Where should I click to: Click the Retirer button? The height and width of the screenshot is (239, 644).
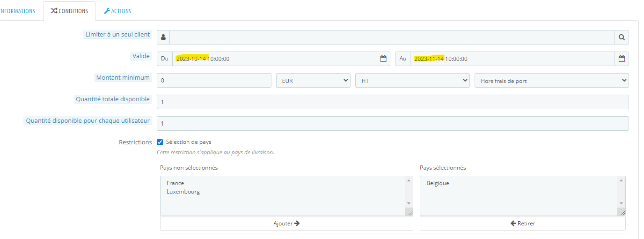tap(523, 224)
